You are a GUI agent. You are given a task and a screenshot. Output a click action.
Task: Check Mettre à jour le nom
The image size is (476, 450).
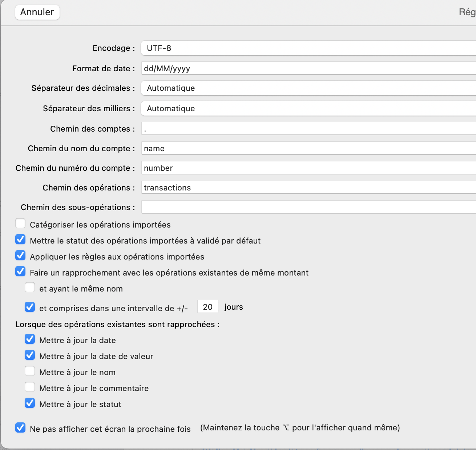click(x=30, y=371)
